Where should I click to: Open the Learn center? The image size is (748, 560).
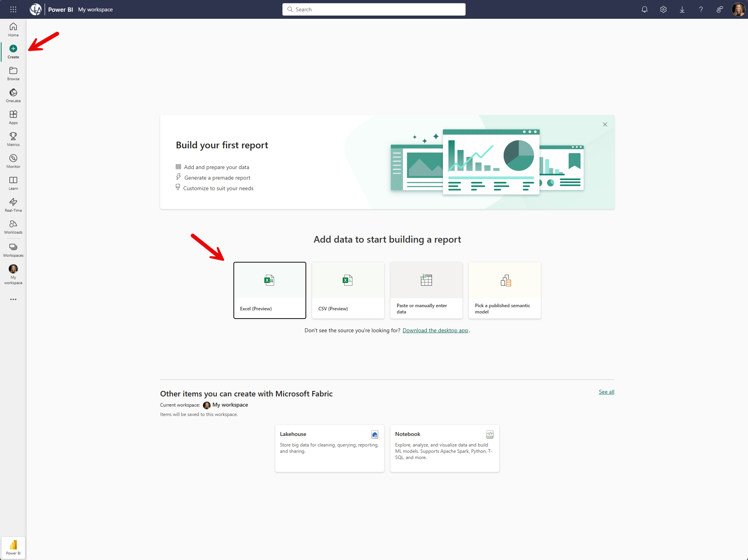click(13, 183)
